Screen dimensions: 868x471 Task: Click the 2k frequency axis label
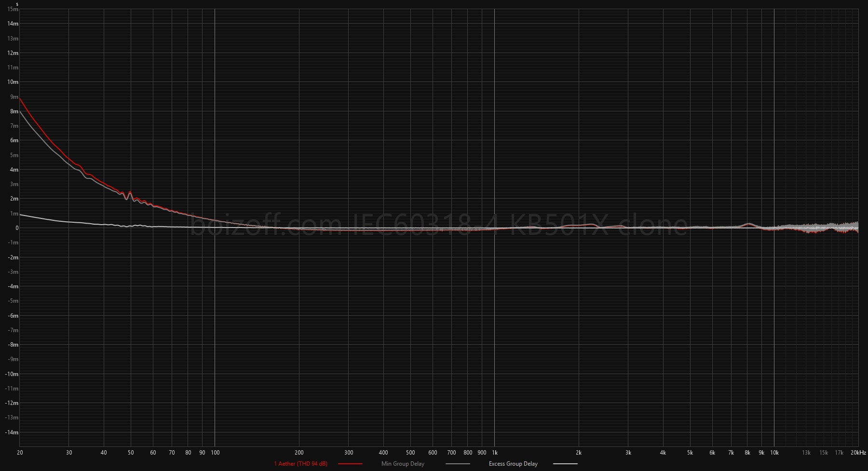(579, 453)
